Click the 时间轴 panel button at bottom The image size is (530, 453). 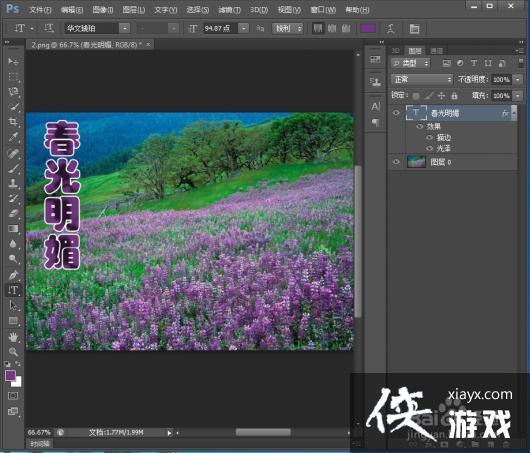pyautogui.click(x=40, y=444)
